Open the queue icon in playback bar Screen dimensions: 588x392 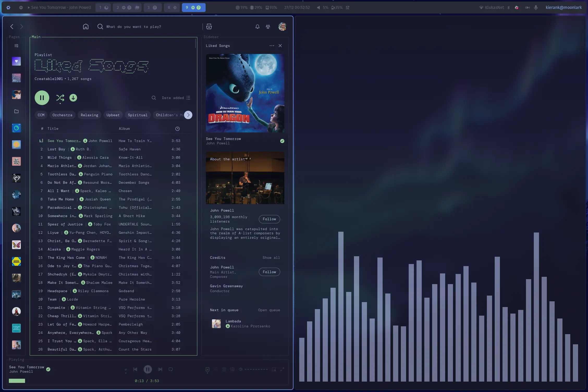click(x=224, y=369)
